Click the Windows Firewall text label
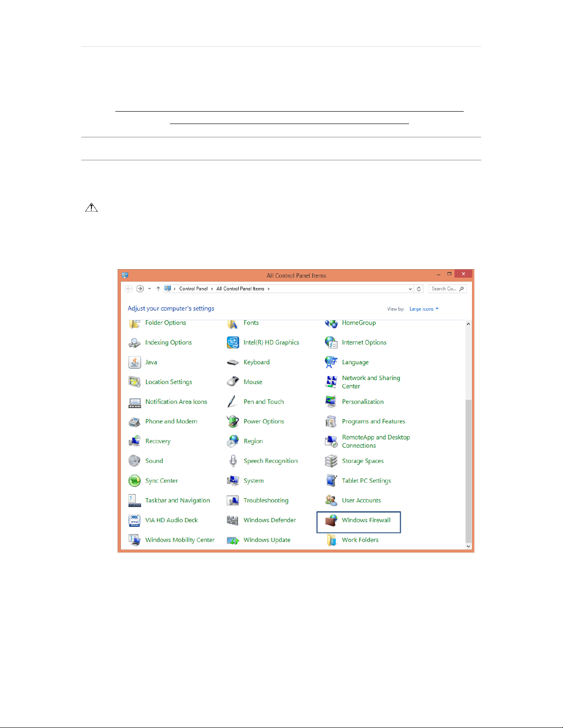 (366, 520)
